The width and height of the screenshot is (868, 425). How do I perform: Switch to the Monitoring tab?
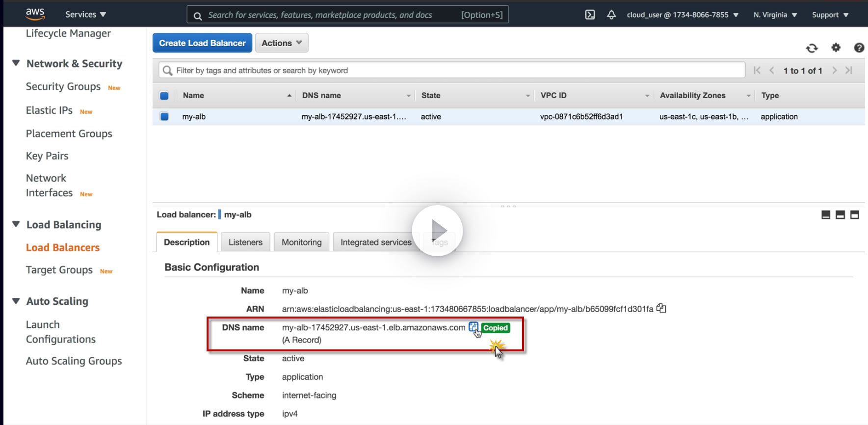tap(302, 242)
